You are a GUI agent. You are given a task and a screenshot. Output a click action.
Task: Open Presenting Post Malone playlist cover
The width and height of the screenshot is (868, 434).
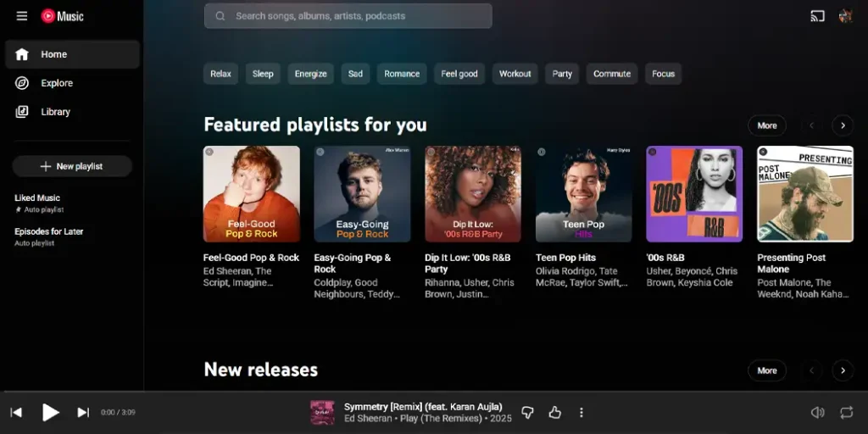click(x=805, y=194)
